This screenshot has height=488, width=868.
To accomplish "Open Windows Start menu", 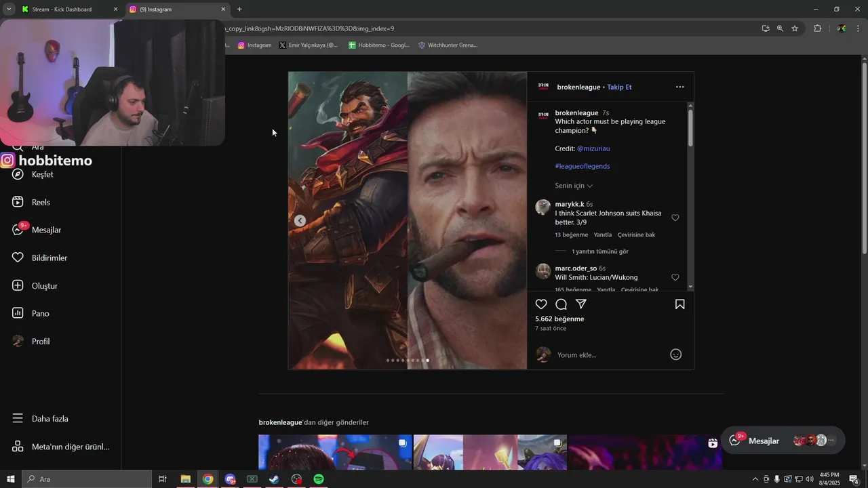I will tap(10, 479).
